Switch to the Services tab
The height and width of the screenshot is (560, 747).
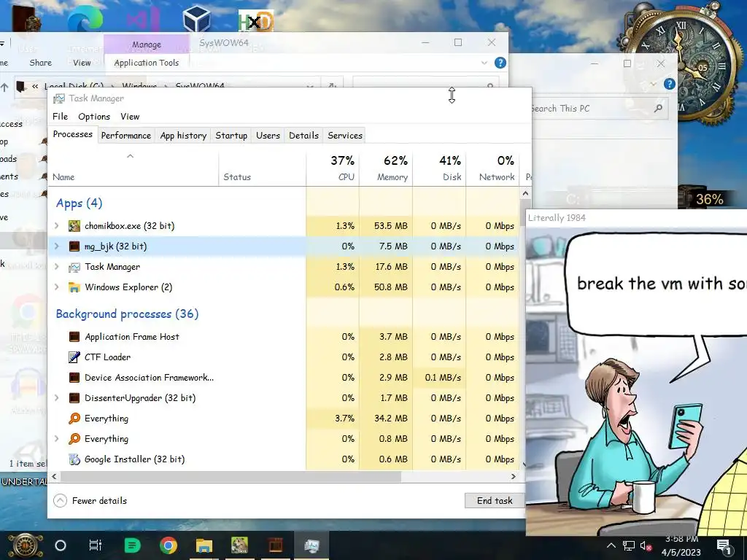click(x=345, y=136)
